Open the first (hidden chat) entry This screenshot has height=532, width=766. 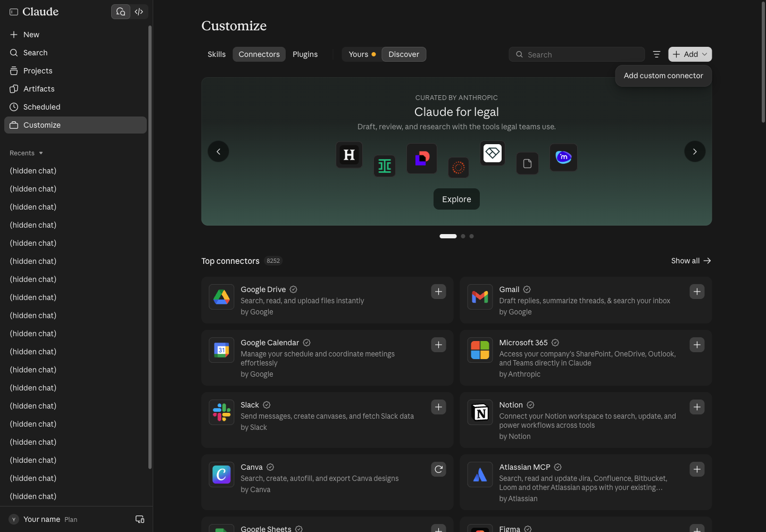(76, 171)
